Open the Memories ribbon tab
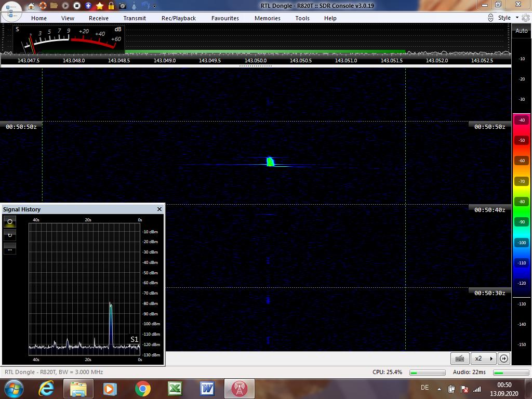 click(x=268, y=18)
